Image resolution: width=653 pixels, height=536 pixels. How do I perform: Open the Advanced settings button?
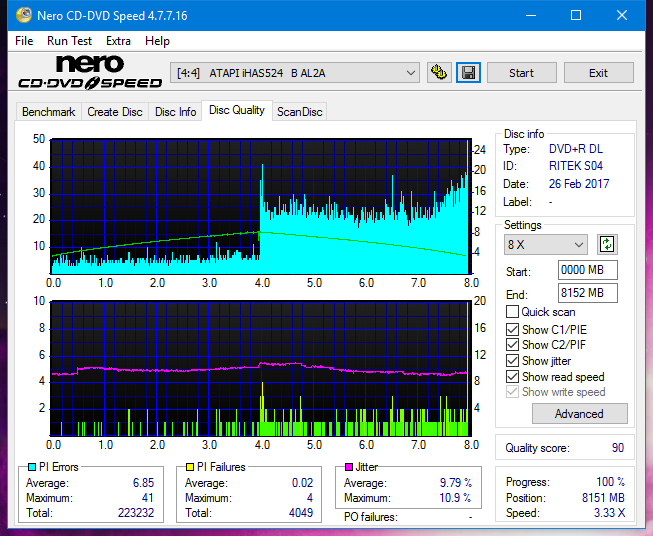click(x=579, y=414)
